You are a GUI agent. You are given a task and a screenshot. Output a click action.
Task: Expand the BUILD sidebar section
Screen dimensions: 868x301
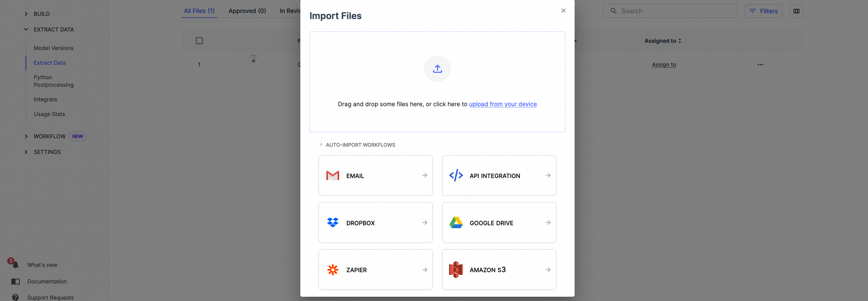click(26, 14)
